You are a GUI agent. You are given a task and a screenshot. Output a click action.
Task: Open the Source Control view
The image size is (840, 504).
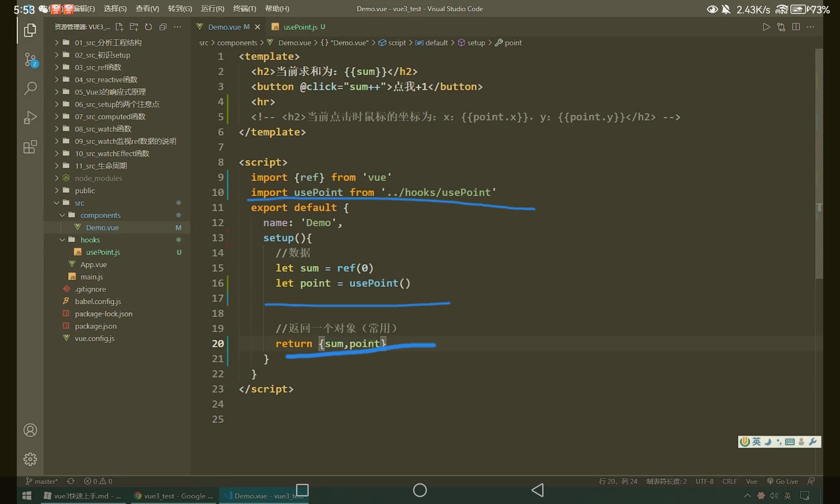(30, 59)
